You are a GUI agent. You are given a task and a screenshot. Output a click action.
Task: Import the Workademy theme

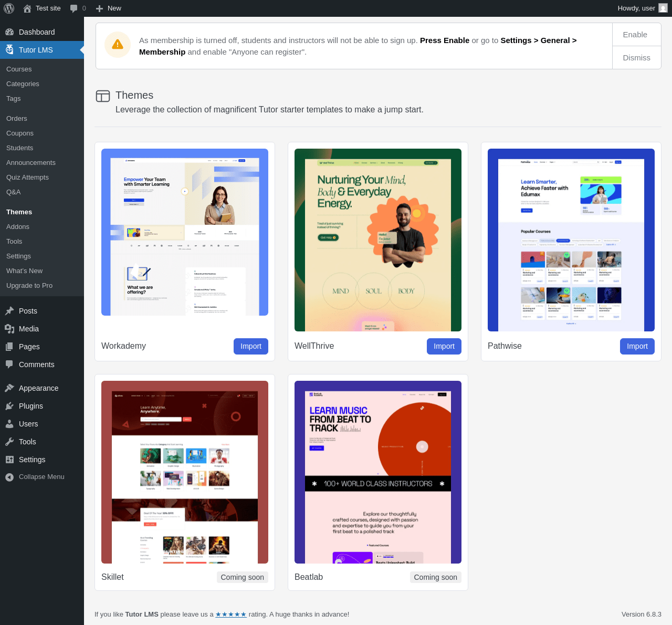click(x=251, y=346)
